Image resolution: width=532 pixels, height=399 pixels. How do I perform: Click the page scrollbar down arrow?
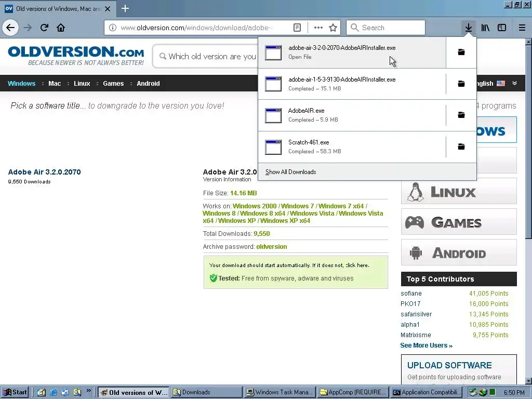point(528,381)
